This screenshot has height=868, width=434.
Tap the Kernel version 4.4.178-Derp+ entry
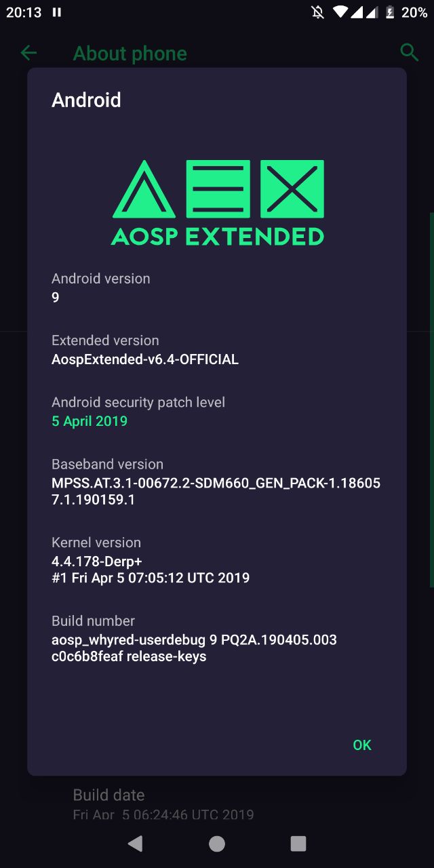coord(217,560)
